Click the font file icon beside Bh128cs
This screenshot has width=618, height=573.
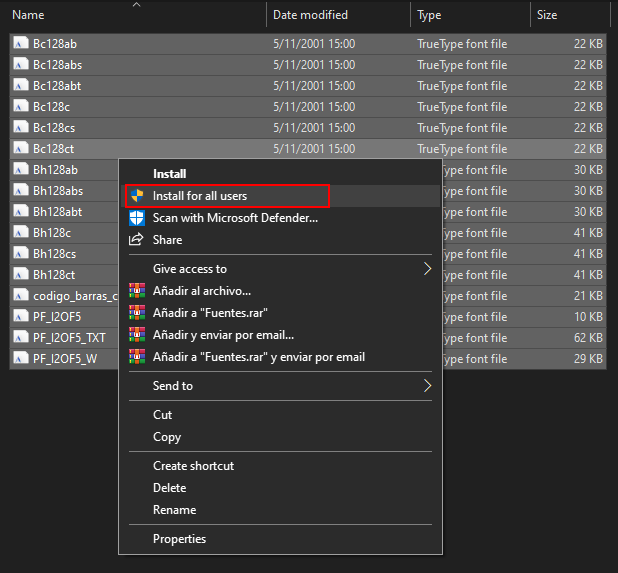point(20,253)
